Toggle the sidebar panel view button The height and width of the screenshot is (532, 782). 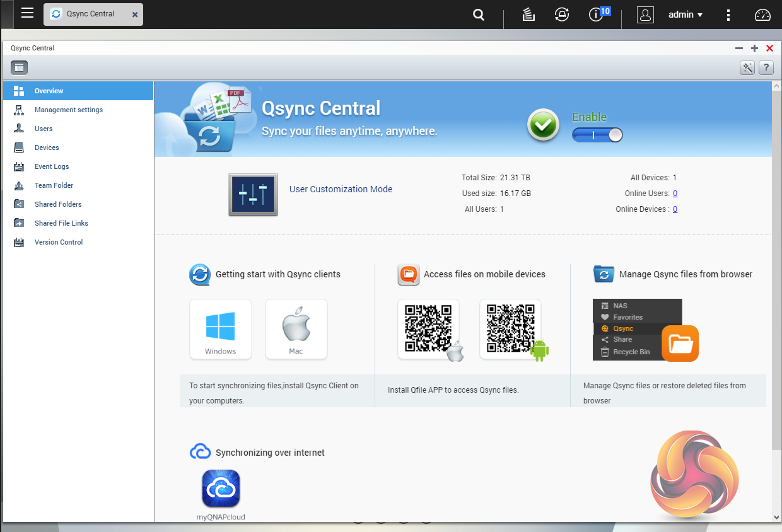pyautogui.click(x=19, y=67)
